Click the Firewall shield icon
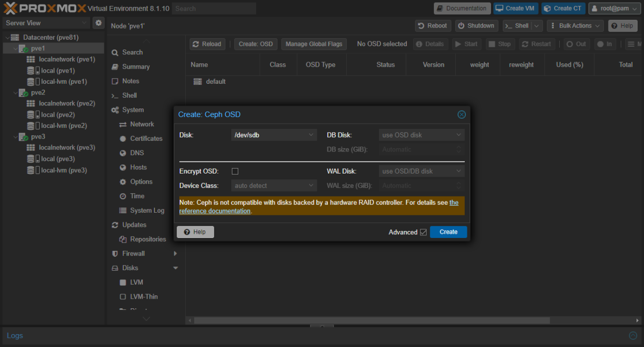Screen dimensions: 644x347 tap(115, 254)
